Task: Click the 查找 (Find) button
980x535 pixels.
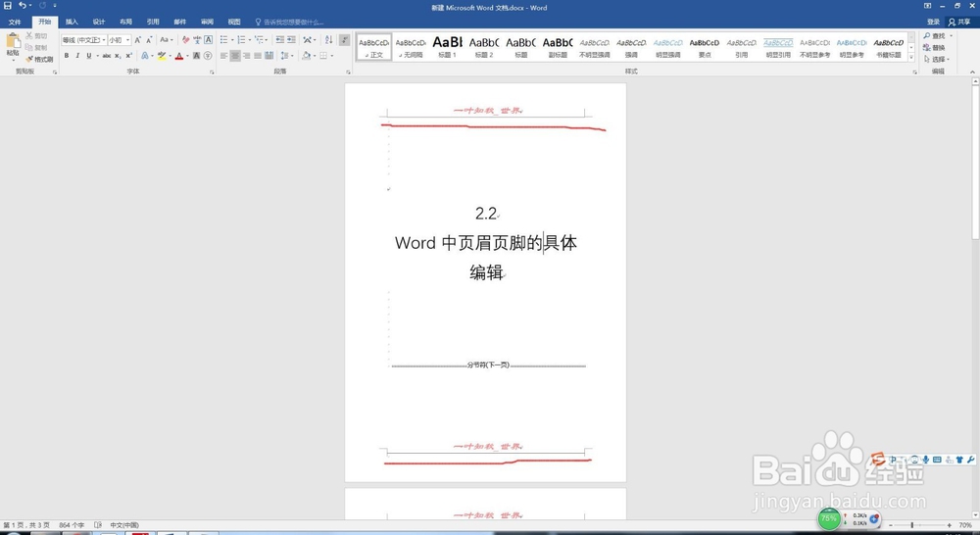Action: pos(936,36)
